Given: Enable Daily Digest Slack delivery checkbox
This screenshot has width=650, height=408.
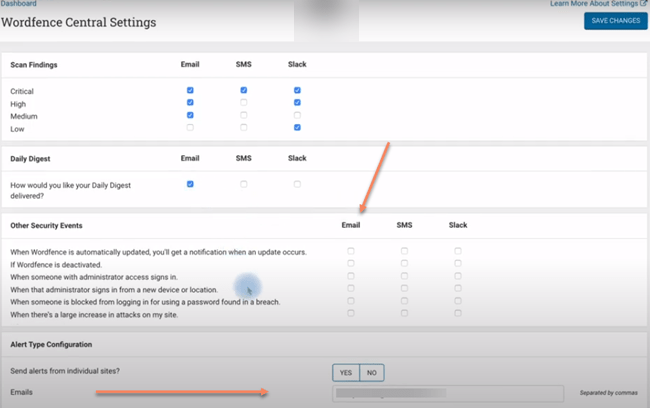Looking at the screenshot, I should (x=297, y=184).
